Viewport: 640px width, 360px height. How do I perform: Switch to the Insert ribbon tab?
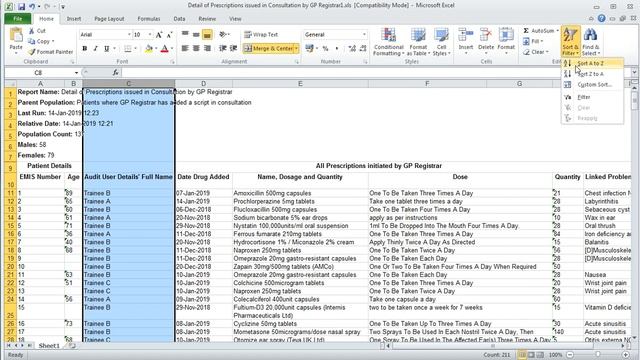[74, 19]
